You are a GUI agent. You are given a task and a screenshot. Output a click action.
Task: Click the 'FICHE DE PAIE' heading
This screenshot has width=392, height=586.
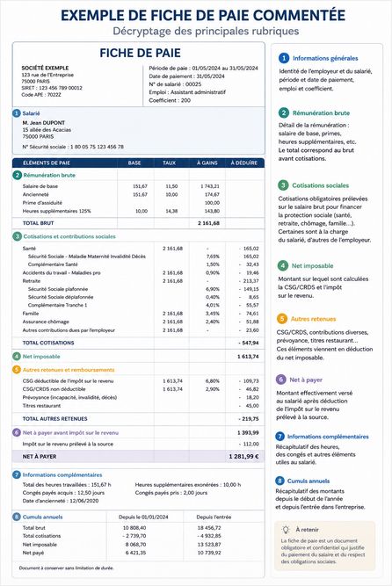(141, 53)
